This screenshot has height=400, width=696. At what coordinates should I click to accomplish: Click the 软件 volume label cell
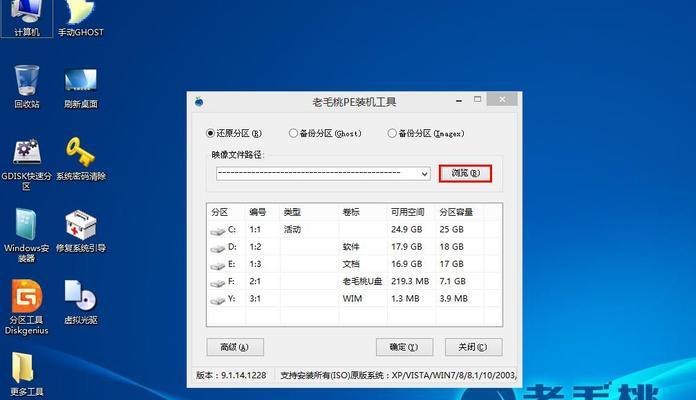351,247
